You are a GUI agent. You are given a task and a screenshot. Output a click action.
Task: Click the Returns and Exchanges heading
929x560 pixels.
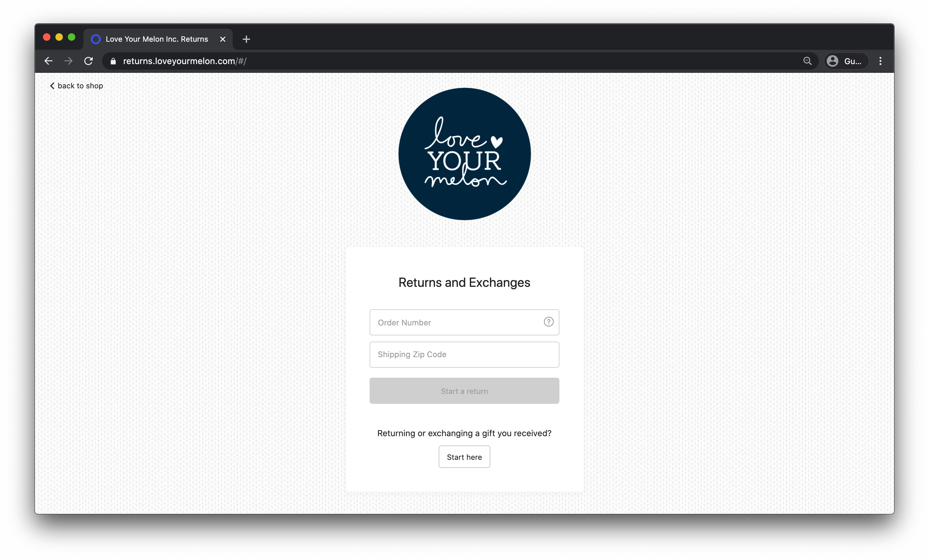(x=464, y=282)
